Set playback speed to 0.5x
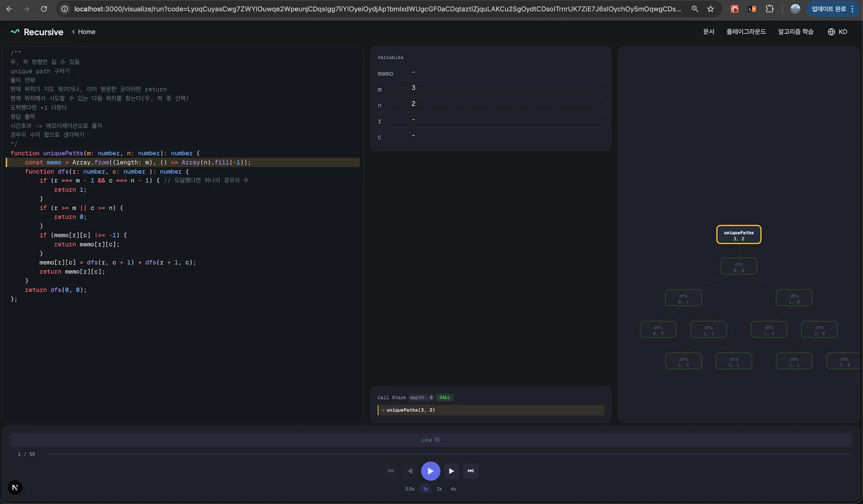Viewport: 863px width, 504px height. [x=410, y=489]
